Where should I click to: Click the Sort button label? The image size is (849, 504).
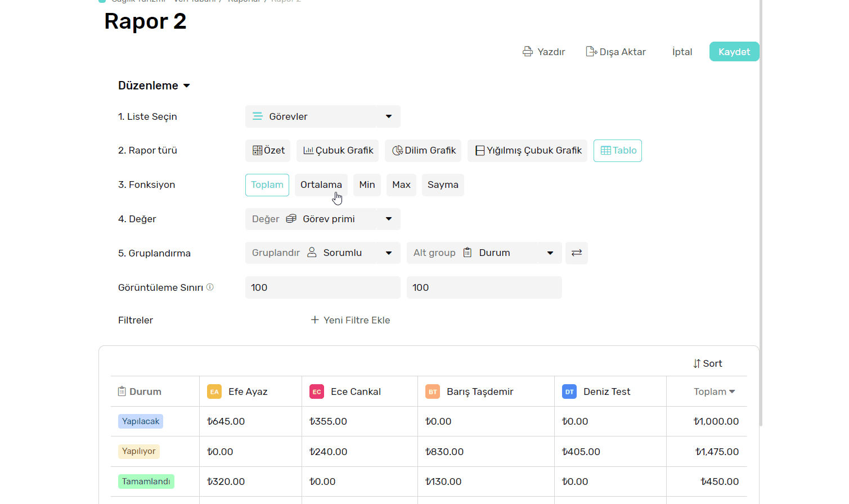[713, 363]
